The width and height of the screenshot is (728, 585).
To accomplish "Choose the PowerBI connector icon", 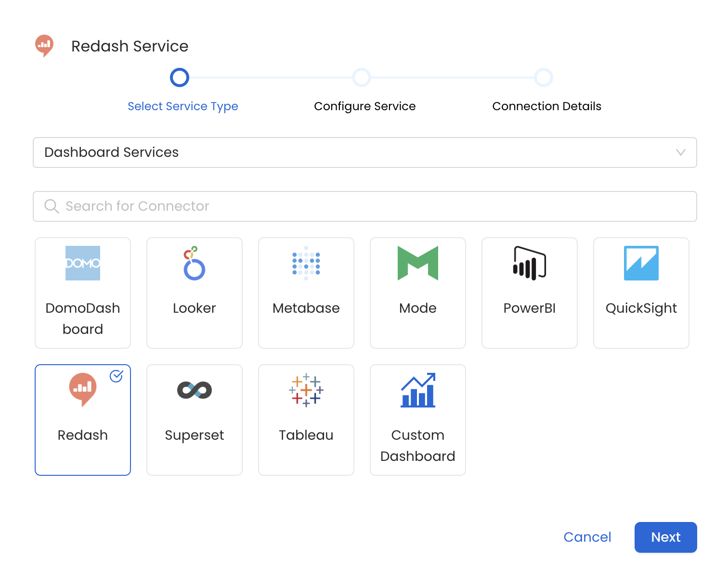I will [530, 263].
